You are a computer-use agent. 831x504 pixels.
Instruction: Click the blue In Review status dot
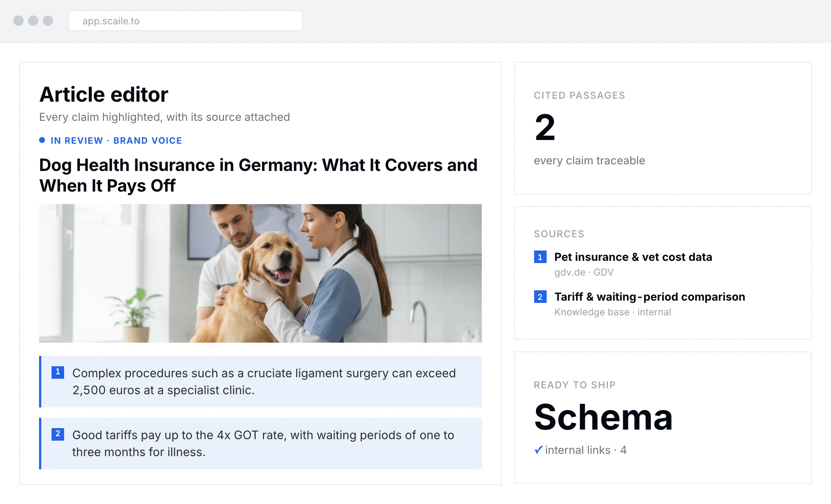[x=42, y=140]
